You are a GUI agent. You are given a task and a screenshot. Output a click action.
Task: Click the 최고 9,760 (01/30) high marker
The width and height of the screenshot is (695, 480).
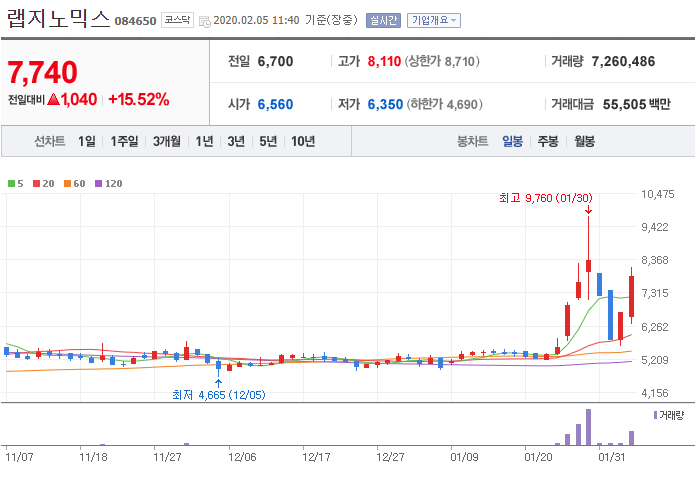point(546,198)
